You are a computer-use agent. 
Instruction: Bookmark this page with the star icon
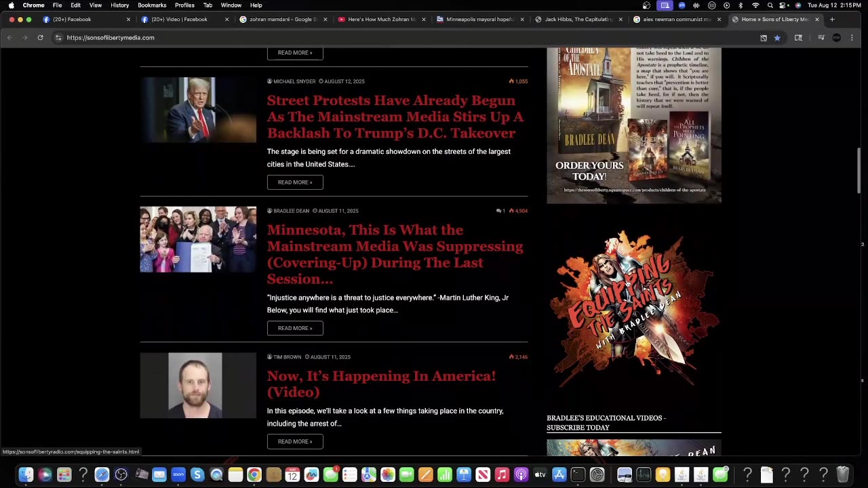point(777,38)
